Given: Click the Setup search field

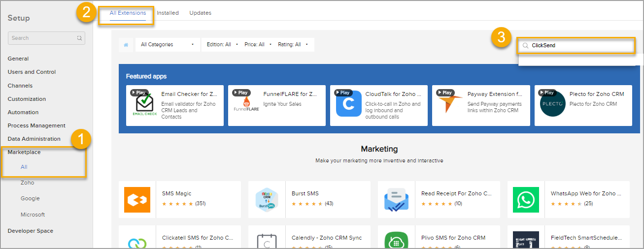Looking at the screenshot, I should click(x=46, y=38).
